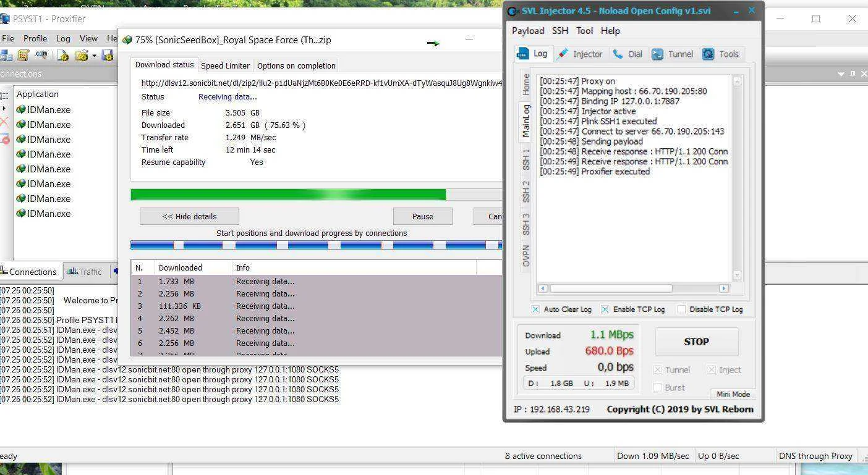
Task: Select the vertical MainLog tab
Action: [x=526, y=120]
